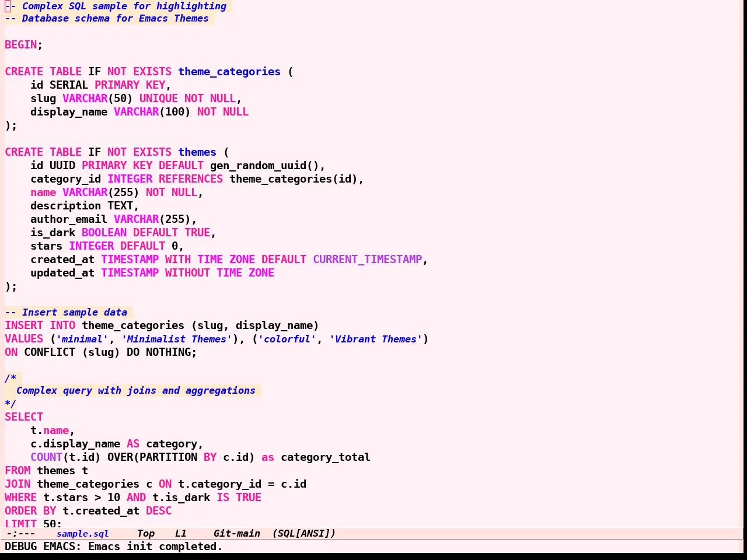Image resolution: width=747 pixels, height=560 pixels.
Task: Place cursor on the BEGIN keyword
Action: click(21, 45)
